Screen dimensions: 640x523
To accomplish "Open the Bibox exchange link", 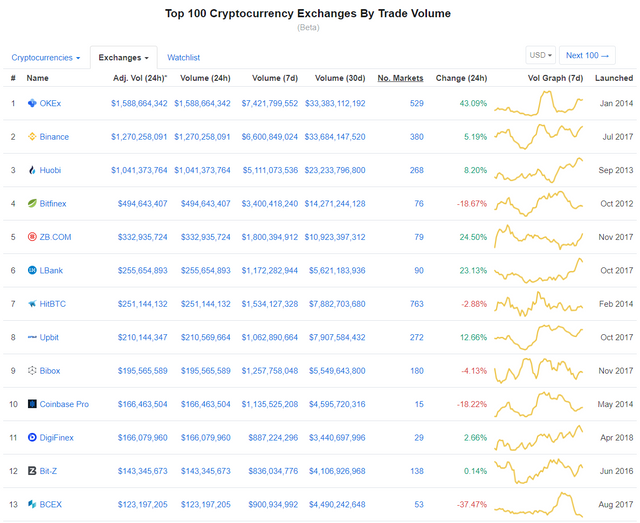I will [50, 371].
